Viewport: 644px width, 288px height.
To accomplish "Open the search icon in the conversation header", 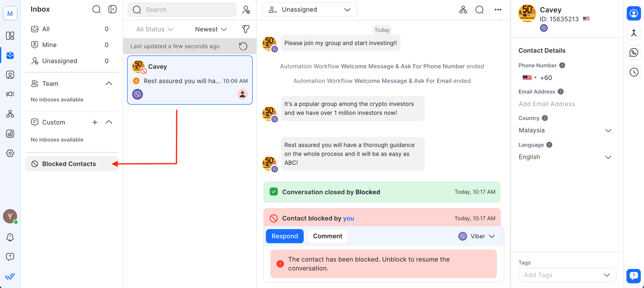I will point(480,10).
